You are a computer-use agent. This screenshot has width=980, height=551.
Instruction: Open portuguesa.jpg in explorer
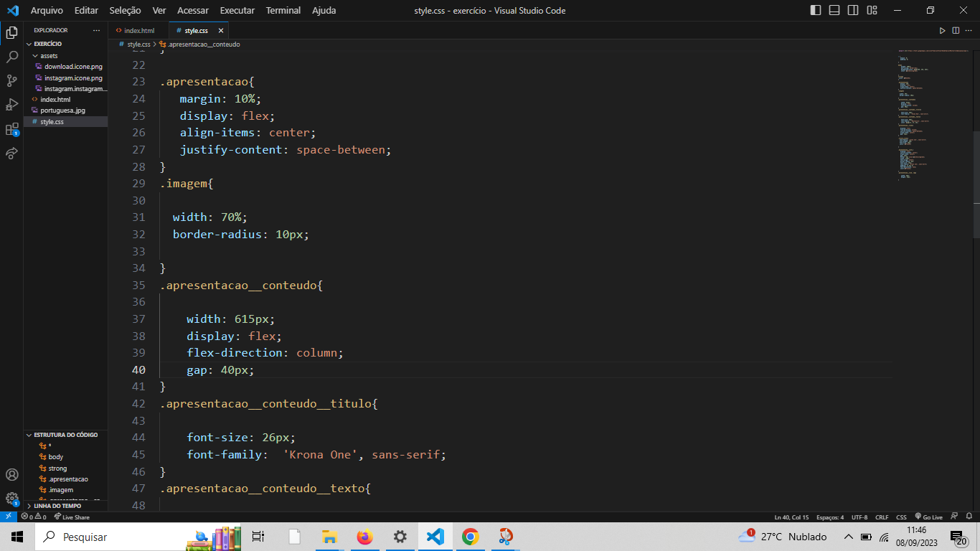(65, 110)
